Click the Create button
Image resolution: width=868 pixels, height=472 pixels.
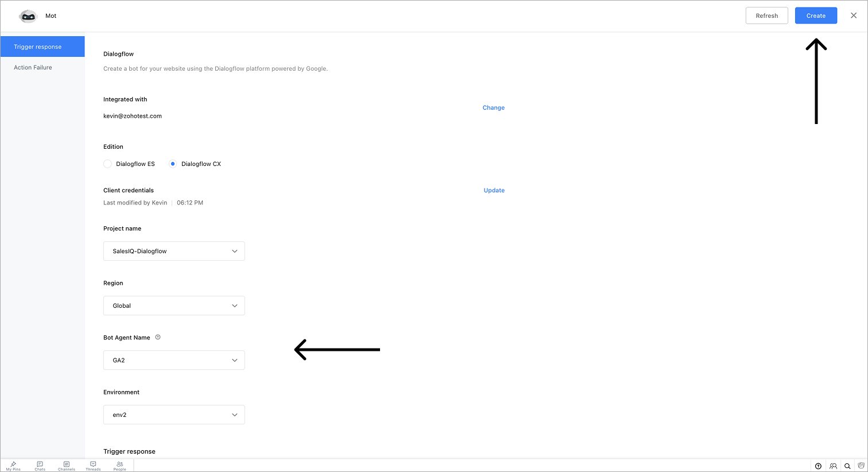pos(816,16)
